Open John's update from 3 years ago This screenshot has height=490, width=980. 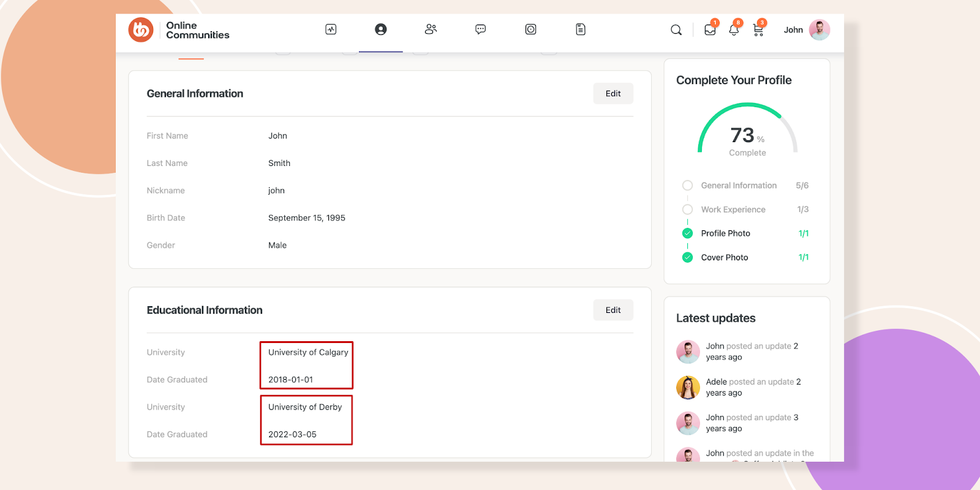[x=752, y=423]
